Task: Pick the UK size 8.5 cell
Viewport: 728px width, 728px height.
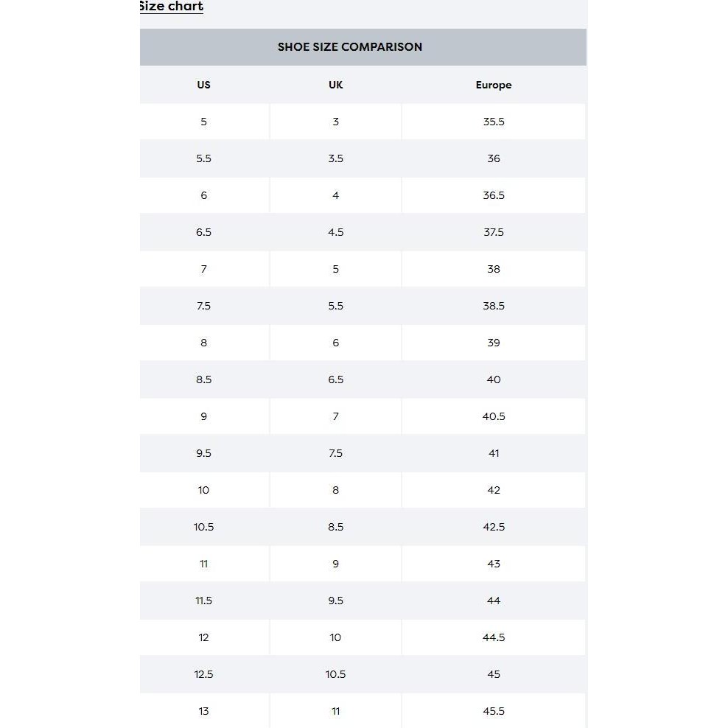Action: click(x=336, y=527)
